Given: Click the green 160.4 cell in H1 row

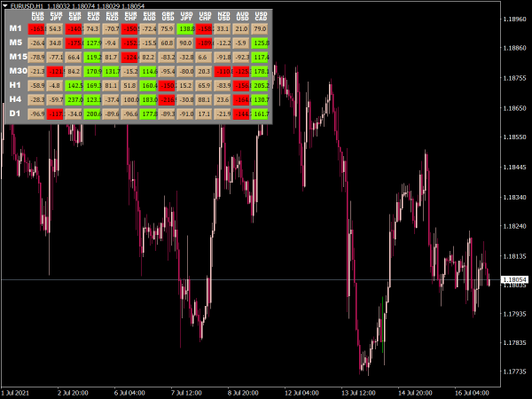Looking at the screenshot, I should click(x=148, y=85).
